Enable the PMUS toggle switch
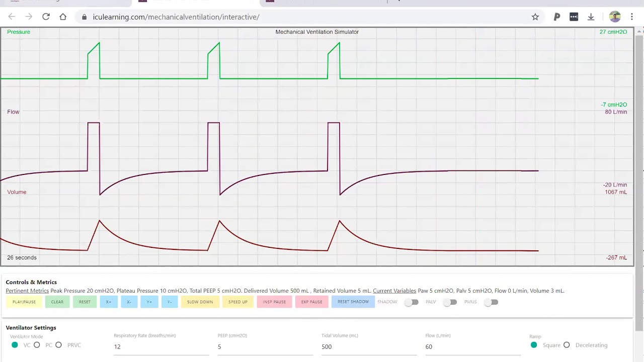 tap(491, 302)
